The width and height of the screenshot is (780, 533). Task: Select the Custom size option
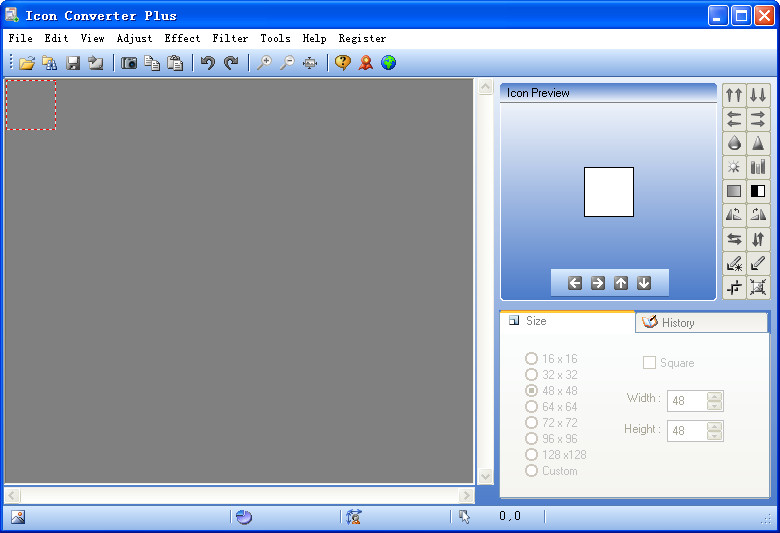click(x=551, y=471)
